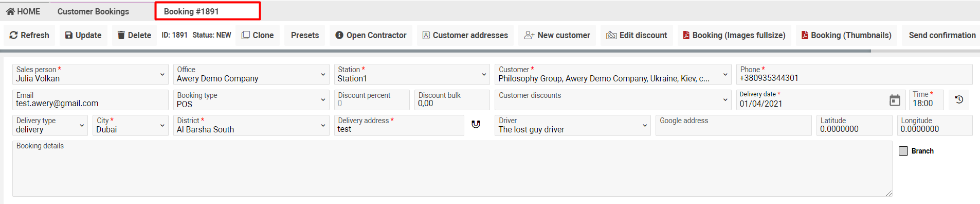Open the delivery date calendar picker
This screenshot has height=204, width=980.
tap(895, 100)
